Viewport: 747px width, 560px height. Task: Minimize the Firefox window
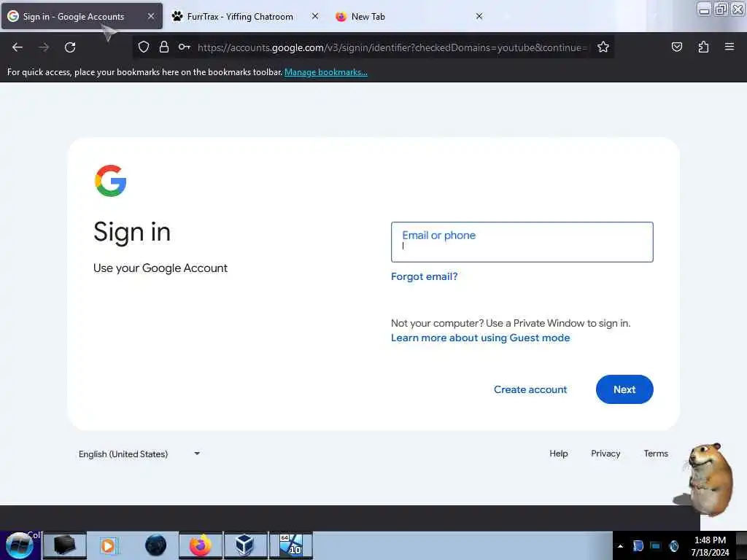pos(704,9)
